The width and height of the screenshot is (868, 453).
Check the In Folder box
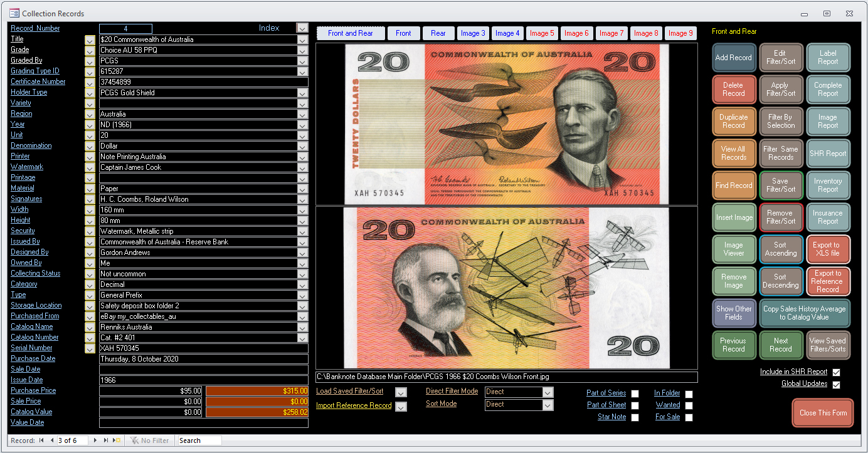(x=689, y=393)
